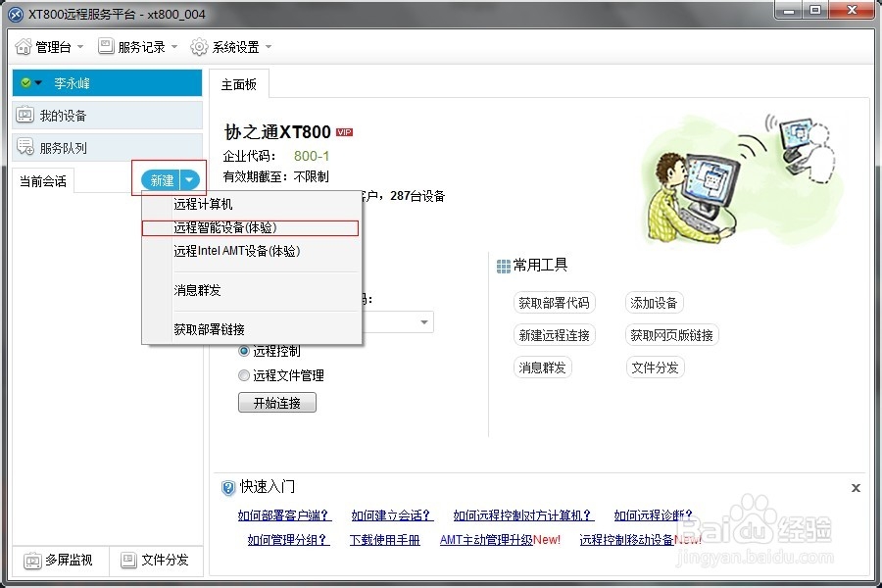Image resolution: width=882 pixels, height=588 pixels.
Task: Open the 下载使用手册 link
Action: pos(385,540)
